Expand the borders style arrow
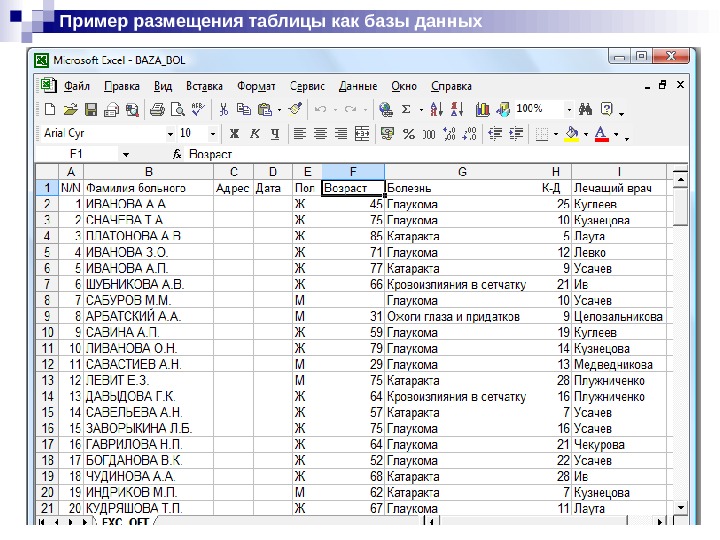The image size is (720, 540). (556, 134)
